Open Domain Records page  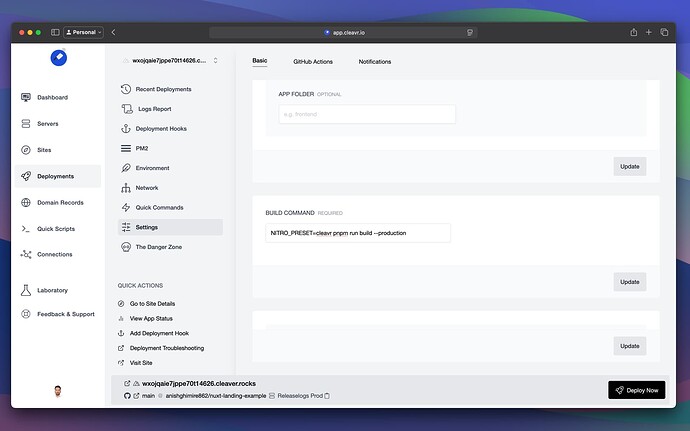(60, 202)
